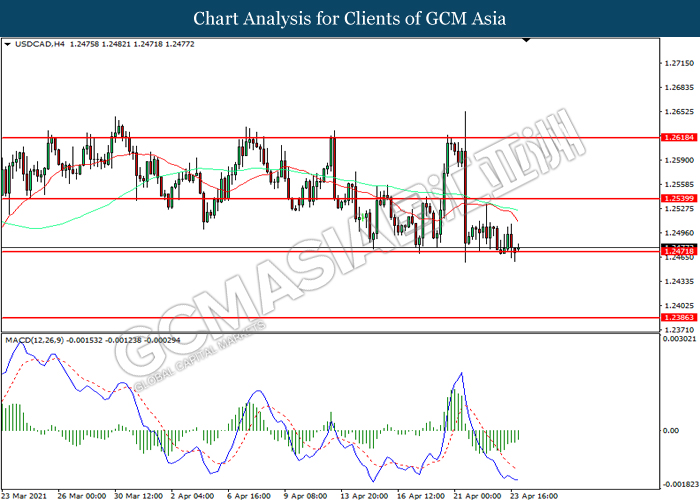
Task: Click the 1.24960 price axis label
Action: (x=679, y=233)
